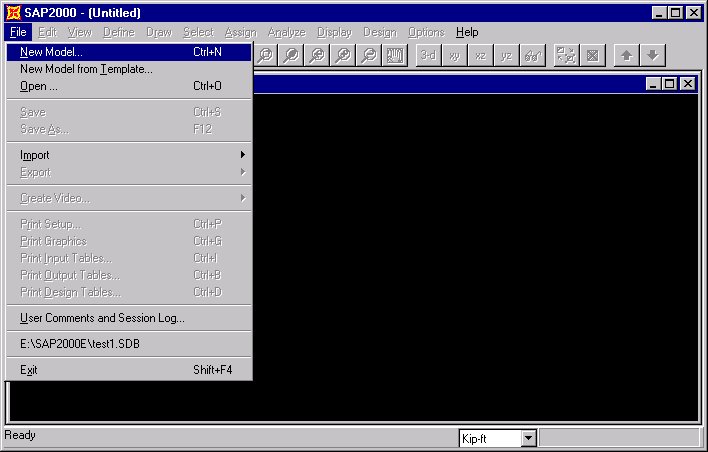The image size is (708, 452).
Task: Click the restore full view magnifier
Action: pos(291,55)
